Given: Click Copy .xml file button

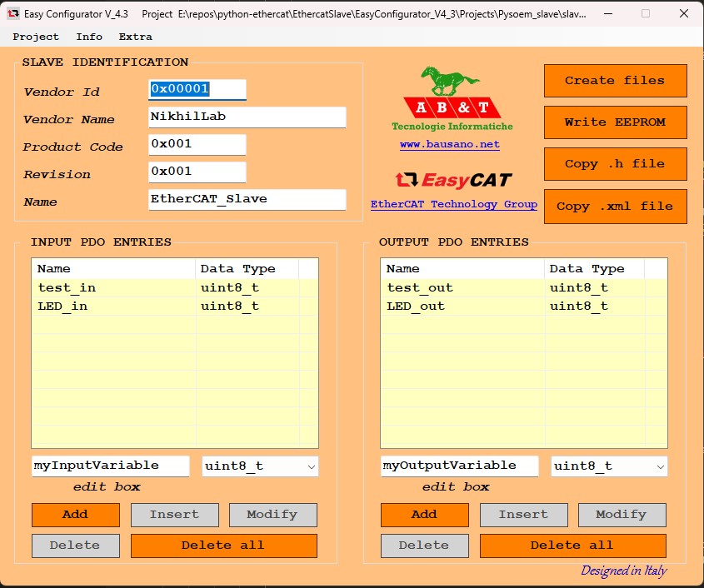Looking at the screenshot, I should click(x=615, y=207).
